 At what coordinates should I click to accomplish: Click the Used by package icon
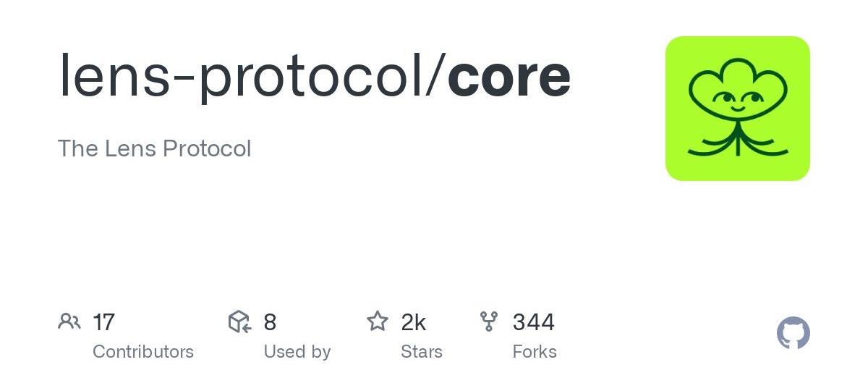point(239,321)
